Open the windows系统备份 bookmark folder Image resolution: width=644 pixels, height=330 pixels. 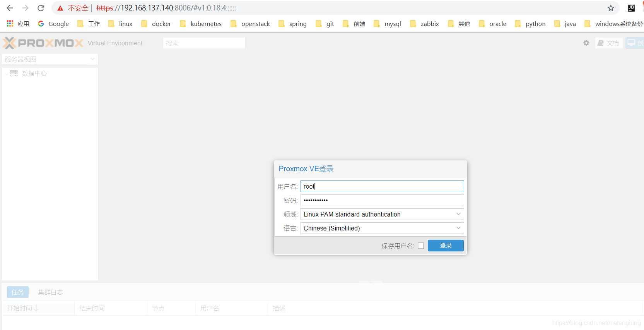[x=613, y=24]
